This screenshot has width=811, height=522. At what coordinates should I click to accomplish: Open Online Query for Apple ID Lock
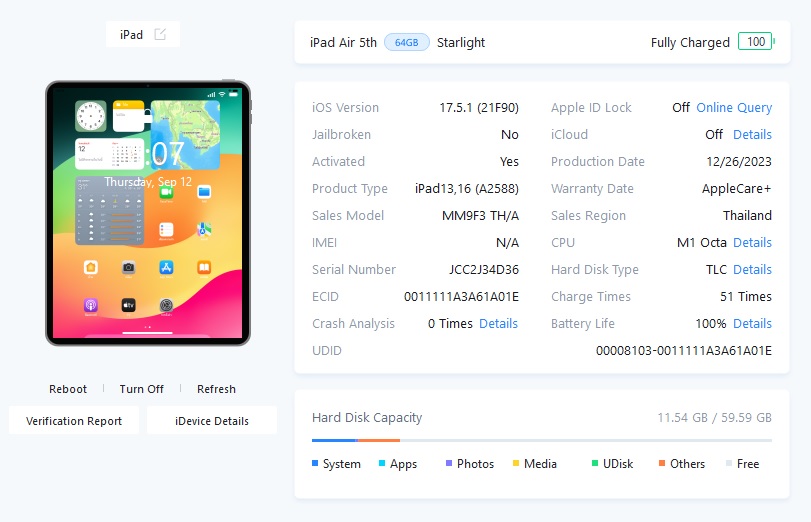[734, 108]
